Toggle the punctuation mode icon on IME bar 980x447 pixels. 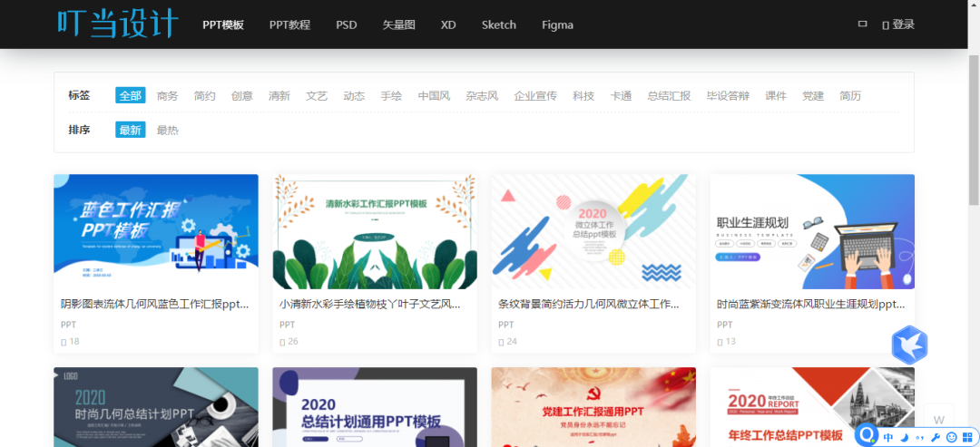(x=919, y=437)
